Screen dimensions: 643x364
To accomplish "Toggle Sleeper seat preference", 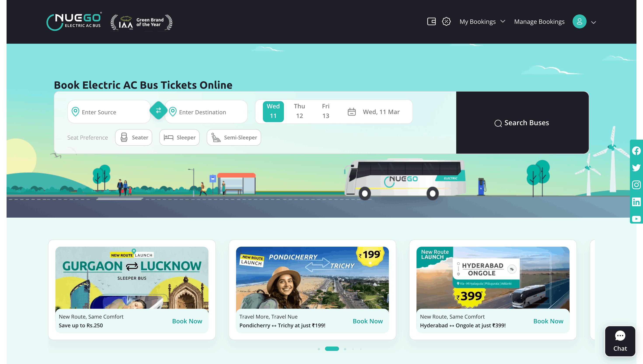I will pos(179,137).
